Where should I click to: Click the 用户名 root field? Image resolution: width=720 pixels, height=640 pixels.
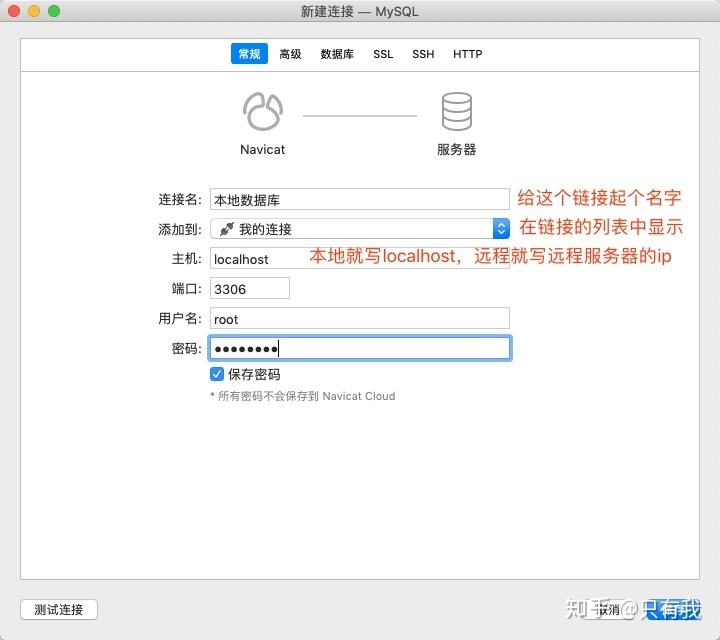(360, 318)
